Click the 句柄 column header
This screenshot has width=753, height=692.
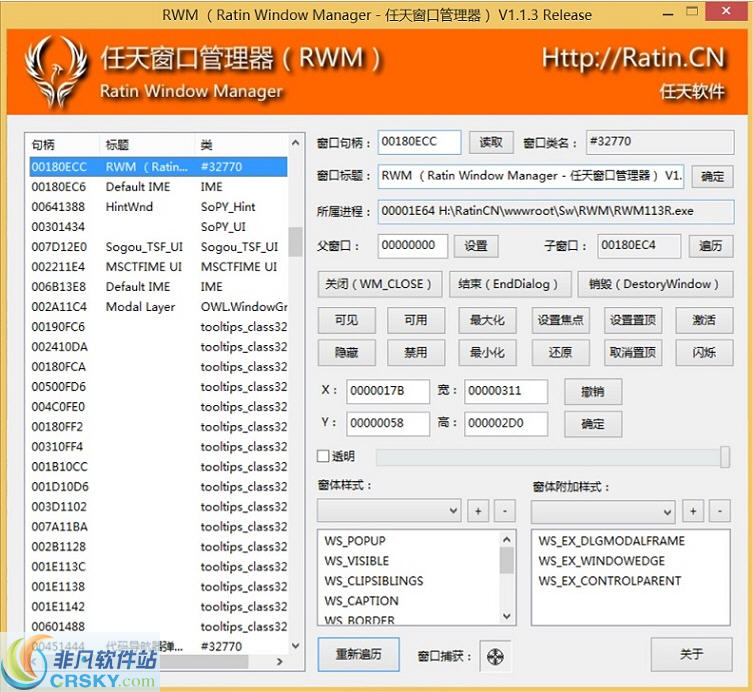pyautogui.click(x=63, y=145)
